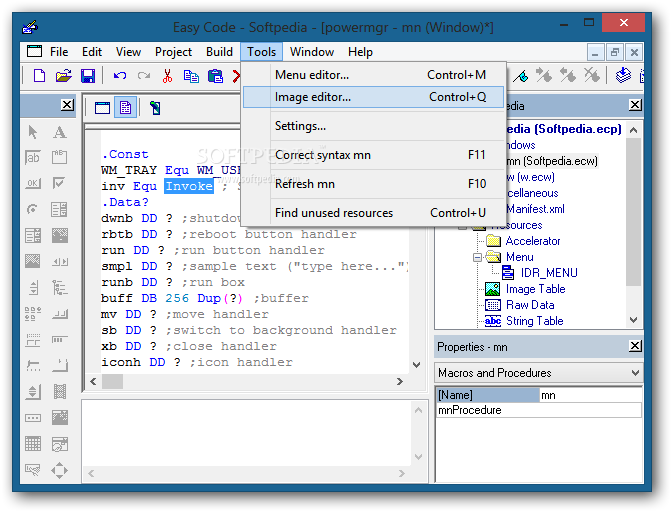Image resolution: width=672 pixels, height=512 pixels.
Task: Run Find unused resources command
Action: 373,213
